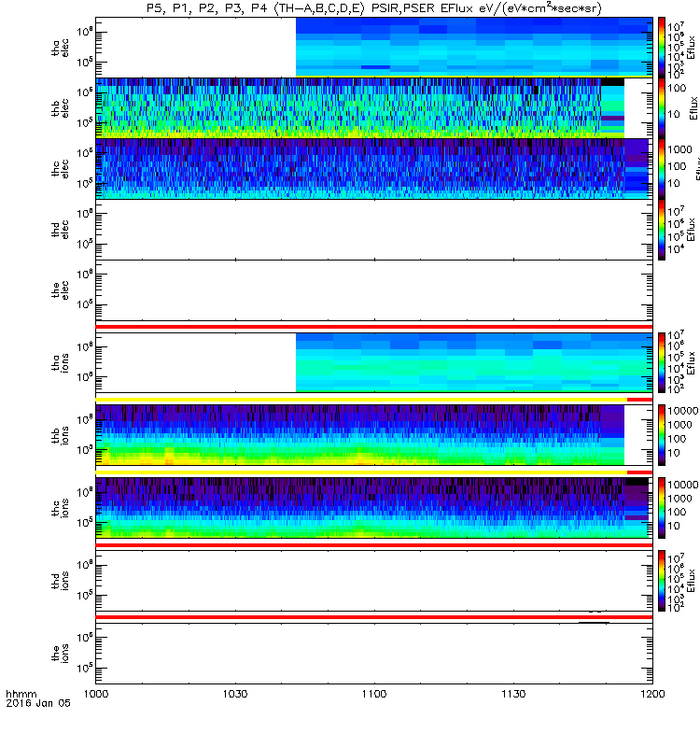The width and height of the screenshot is (700, 747).
Task: Select the 'the elec' panel label
Action: click(x=61, y=290)
